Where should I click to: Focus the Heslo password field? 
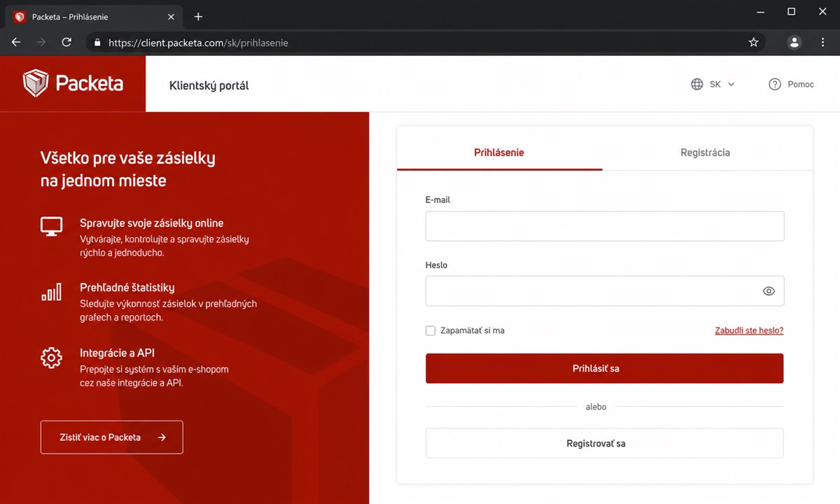click(x=605, y=291)
